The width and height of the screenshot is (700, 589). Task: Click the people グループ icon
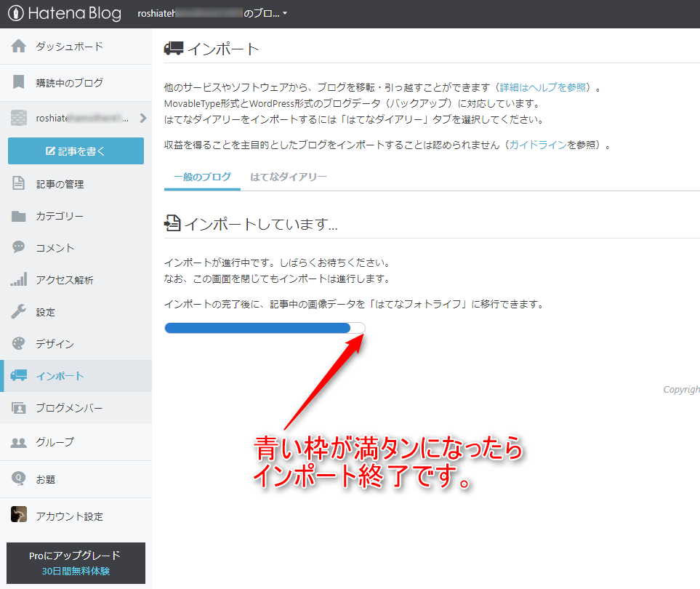coord(18,442)
